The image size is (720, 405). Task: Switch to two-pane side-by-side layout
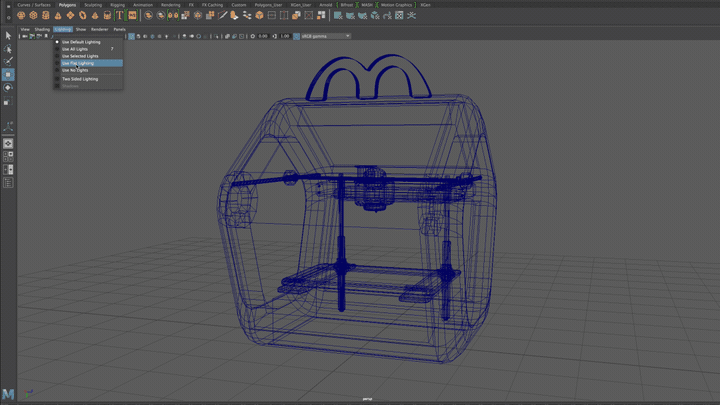[8, 170]
